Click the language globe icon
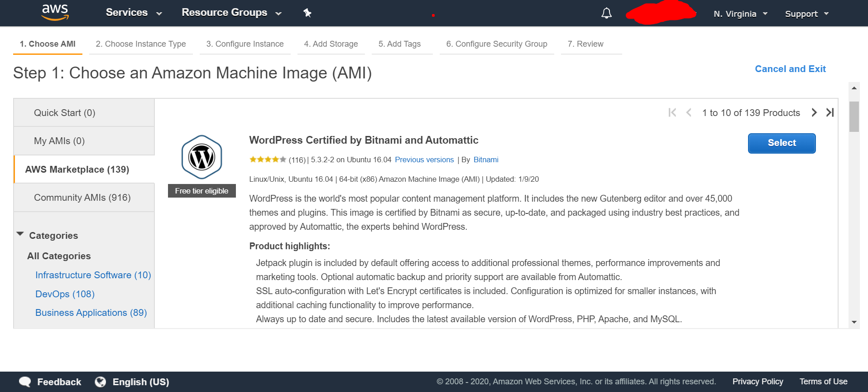 tap(101, 382)
